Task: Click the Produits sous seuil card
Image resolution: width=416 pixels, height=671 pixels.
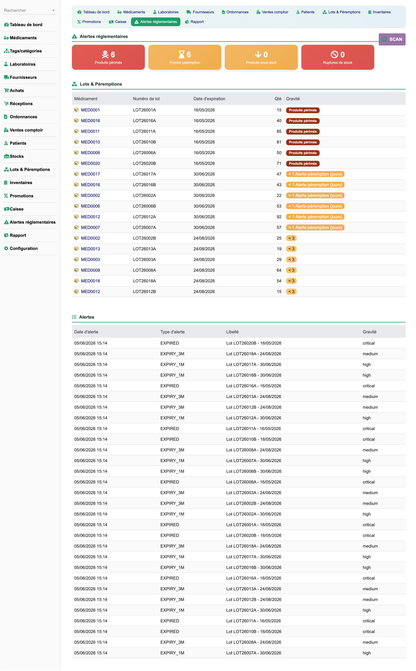Action: 261,57
